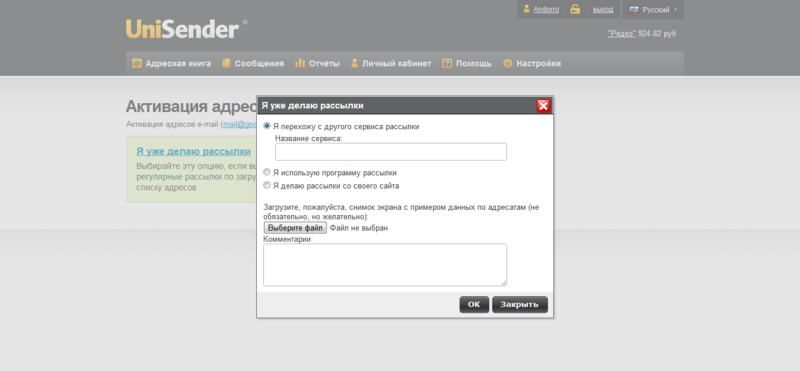This screenshot has width=800, height=371.
Task: Select 'Я использую программу рассылки' option
Action: (267, 172)
